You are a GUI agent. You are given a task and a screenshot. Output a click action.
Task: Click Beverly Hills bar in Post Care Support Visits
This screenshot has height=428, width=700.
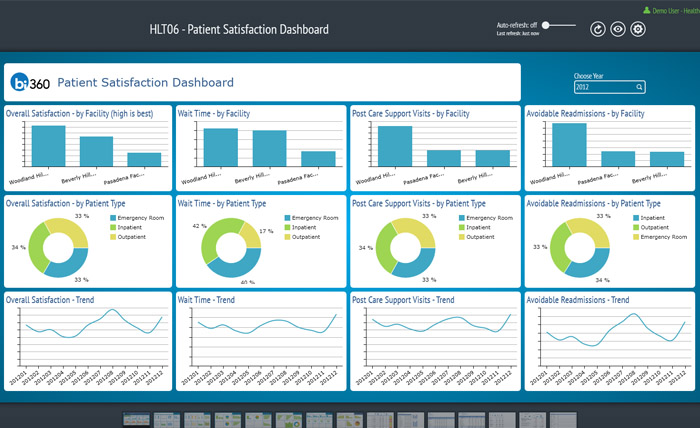(492, 158)
